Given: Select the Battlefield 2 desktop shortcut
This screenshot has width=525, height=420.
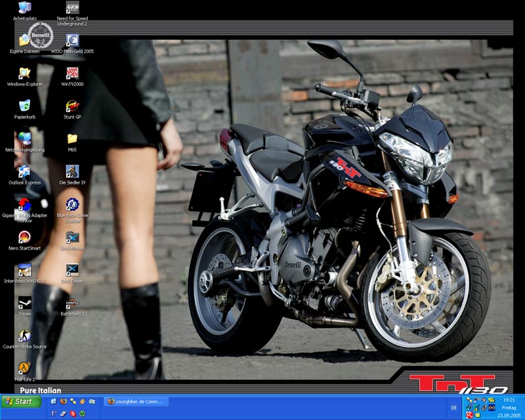Looking at the screenshot, I should click(x=72, y=306).
